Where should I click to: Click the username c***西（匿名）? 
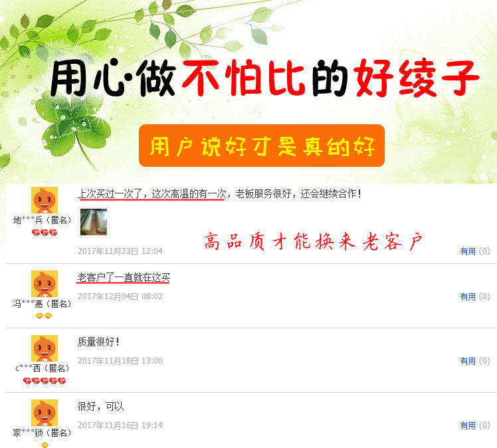(x=43, y=368)
